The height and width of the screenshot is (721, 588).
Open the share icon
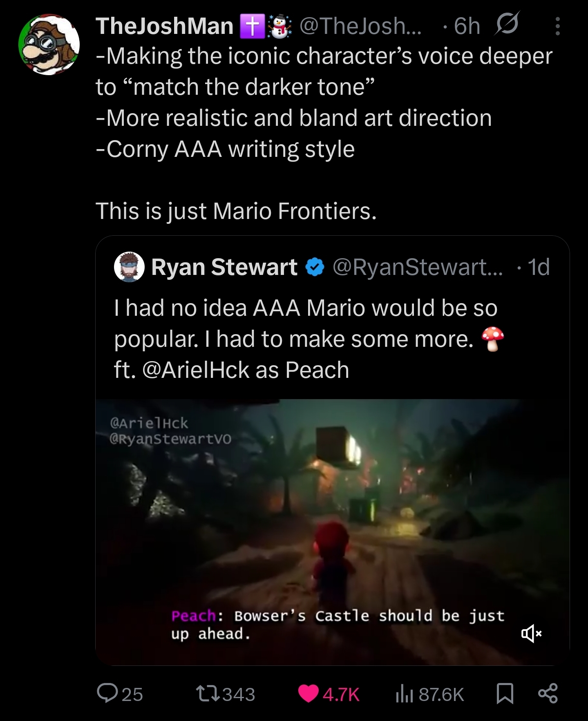click(x=548, y=693)
